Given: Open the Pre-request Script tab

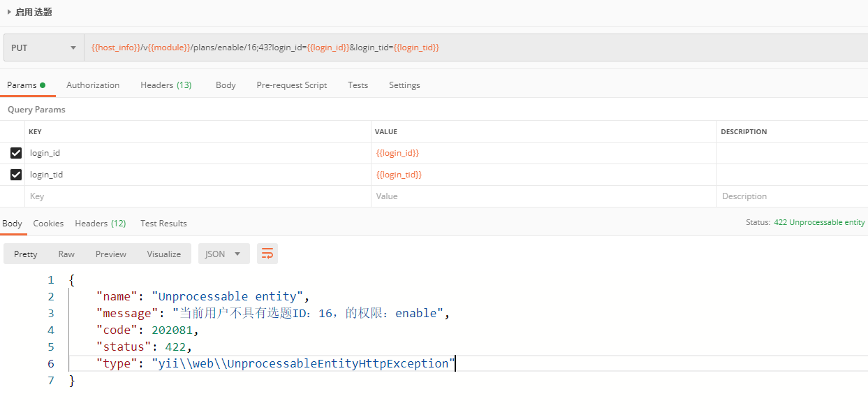Looking at the screenshot, I should pyautogui.click(x=291, y=85).
